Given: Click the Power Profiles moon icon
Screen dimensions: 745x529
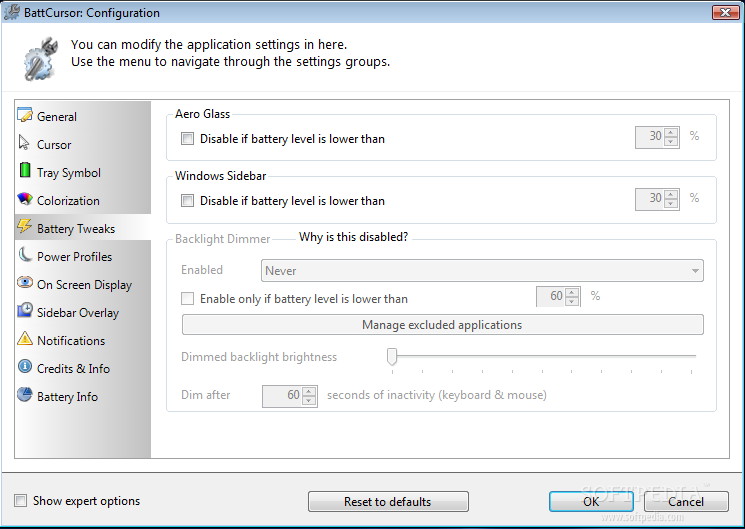Looking at the screenshot, I should coord(25,255).
